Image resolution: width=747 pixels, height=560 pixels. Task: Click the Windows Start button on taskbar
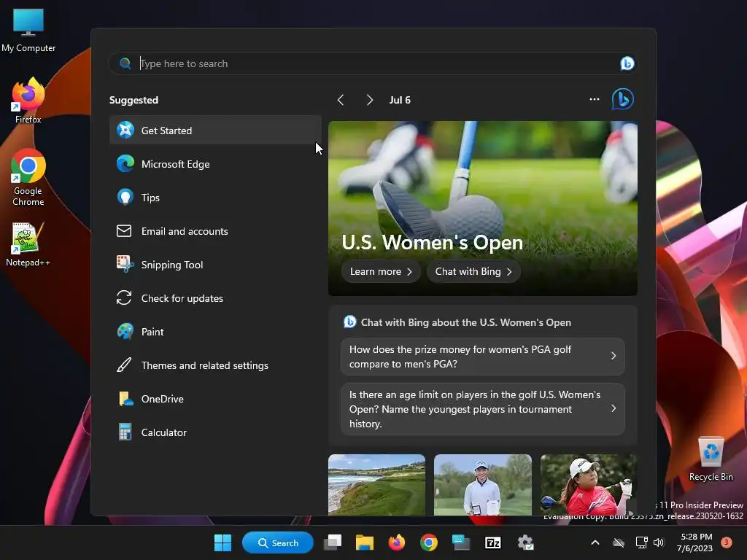point(222,542)
